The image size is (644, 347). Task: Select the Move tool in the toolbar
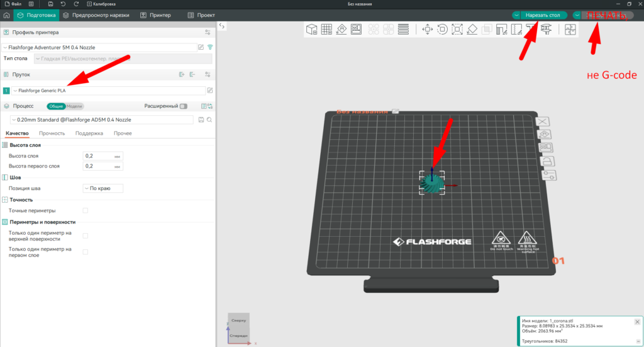[x=428, y=29]
